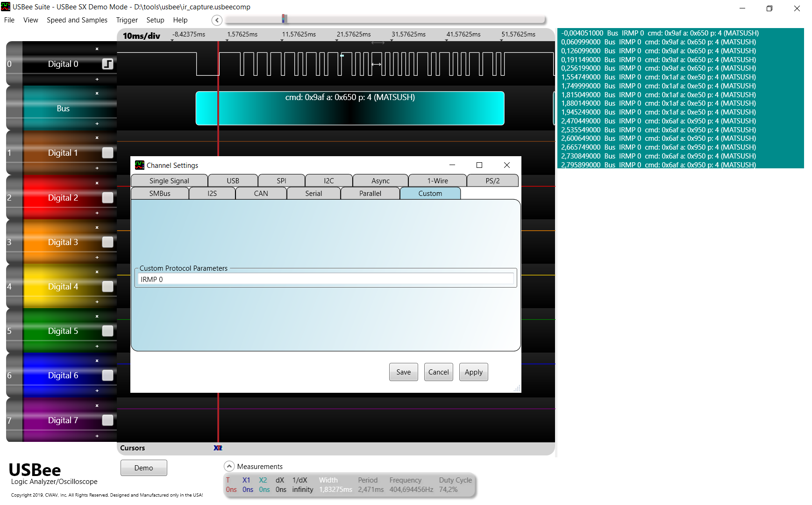Select the Custom tab

(430, 193)
